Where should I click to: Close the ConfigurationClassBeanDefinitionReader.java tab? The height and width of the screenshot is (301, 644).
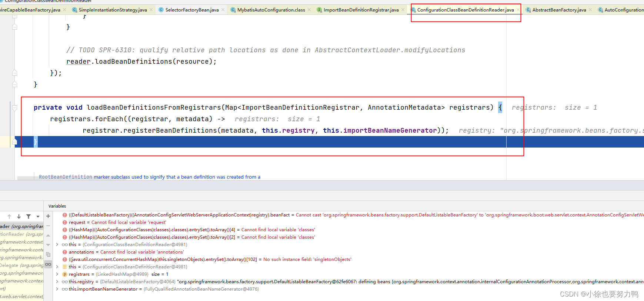(x=518, y=10)
